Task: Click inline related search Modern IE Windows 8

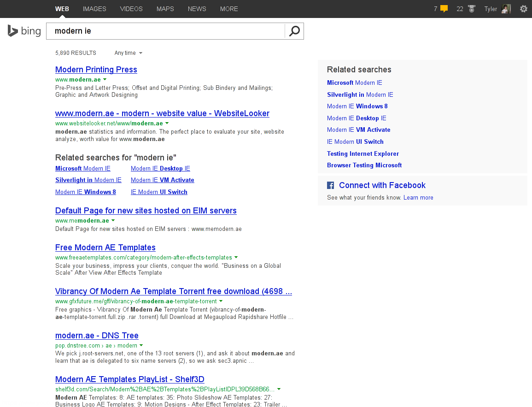Action: click(x=86, y=192)
